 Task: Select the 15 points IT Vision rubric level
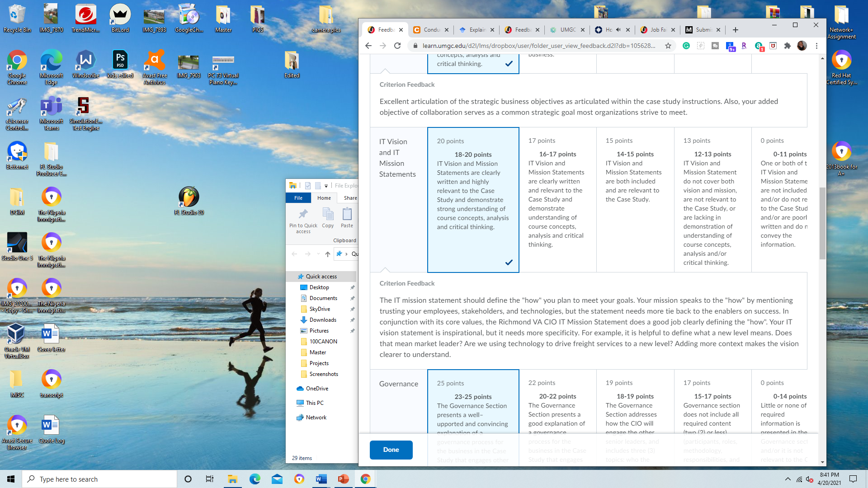pyautogui.click(x=635, y=200)
